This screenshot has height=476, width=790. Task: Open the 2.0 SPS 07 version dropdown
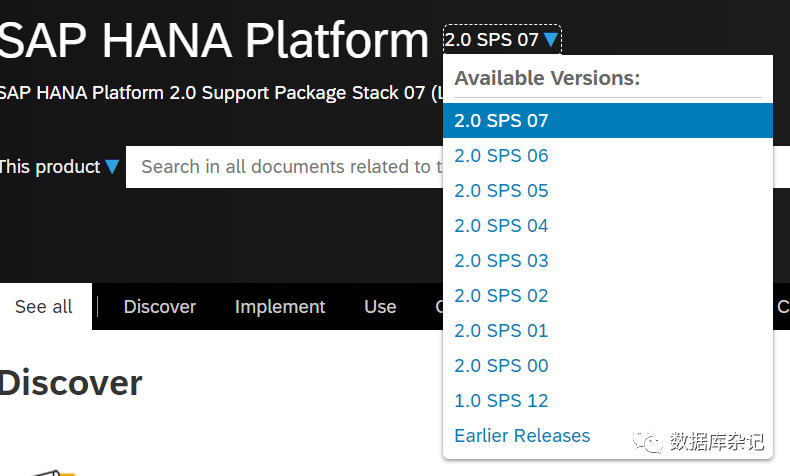coord(501,40)
